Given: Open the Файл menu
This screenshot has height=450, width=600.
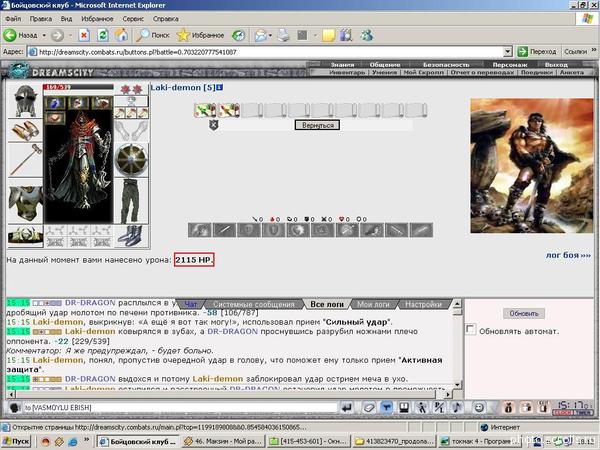Looking at the screenshot, I should click(x=13, y=18).
